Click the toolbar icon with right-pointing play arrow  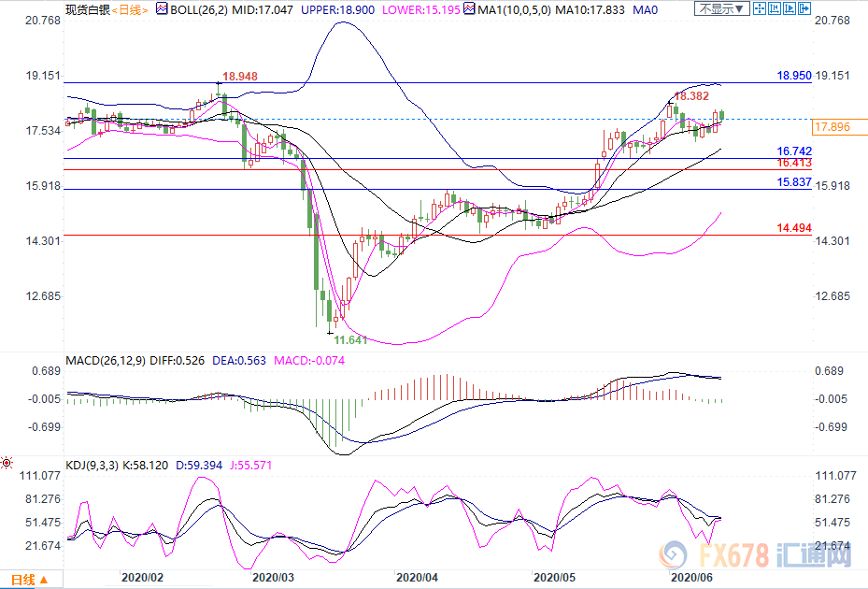tap(790, 8)
